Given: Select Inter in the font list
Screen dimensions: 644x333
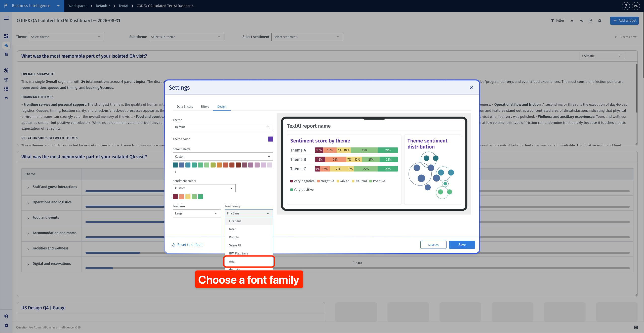Looking at the screenshot, I should click(x=249, y=229).
